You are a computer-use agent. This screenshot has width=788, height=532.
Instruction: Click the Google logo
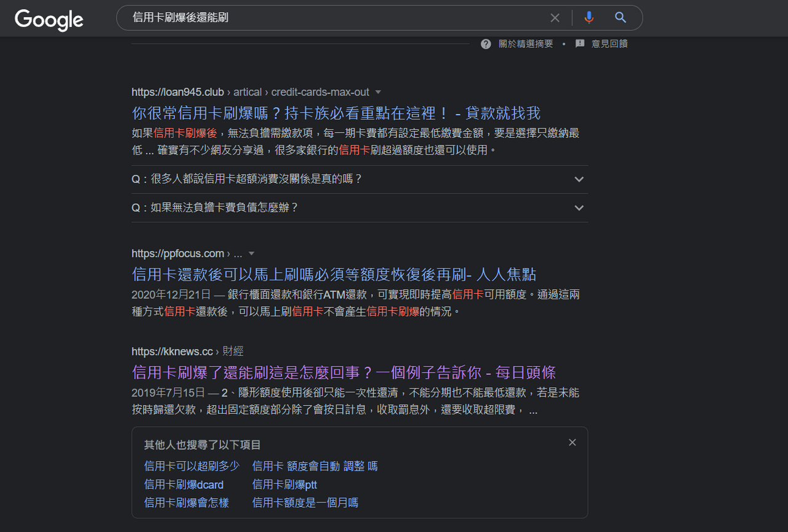coord(49,19)
